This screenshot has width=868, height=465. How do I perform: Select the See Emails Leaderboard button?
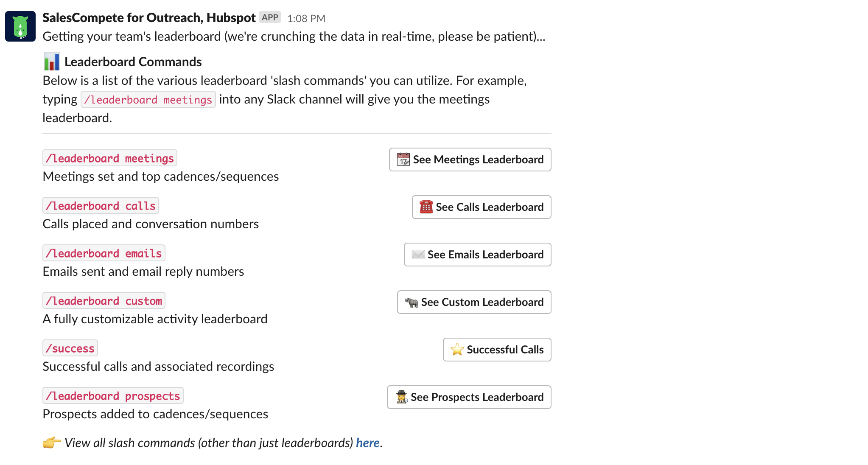[478, 255]
